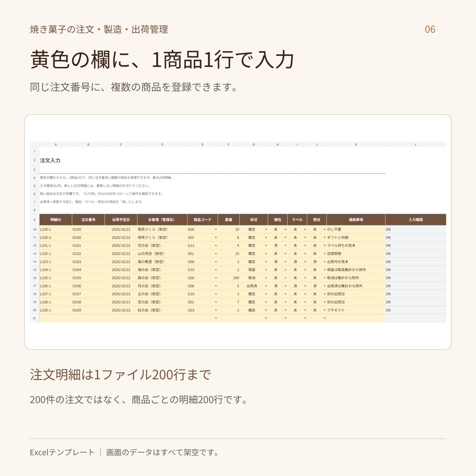Click the note cell のし不要
476x476 pixels.
[356, 230]
